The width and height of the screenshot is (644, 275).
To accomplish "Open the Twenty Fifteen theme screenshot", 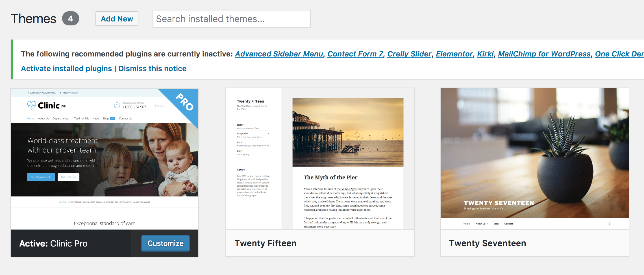I will (x=320, y=159).
